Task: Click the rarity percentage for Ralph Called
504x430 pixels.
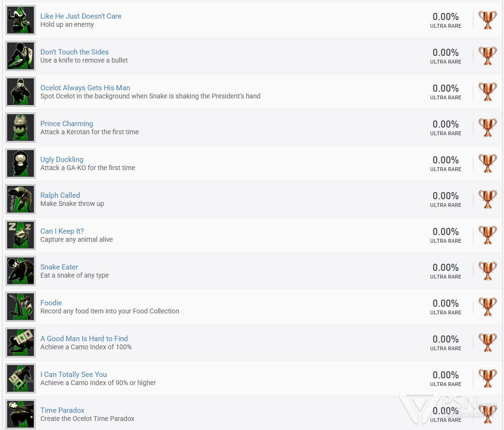Action: click(445, 196)
